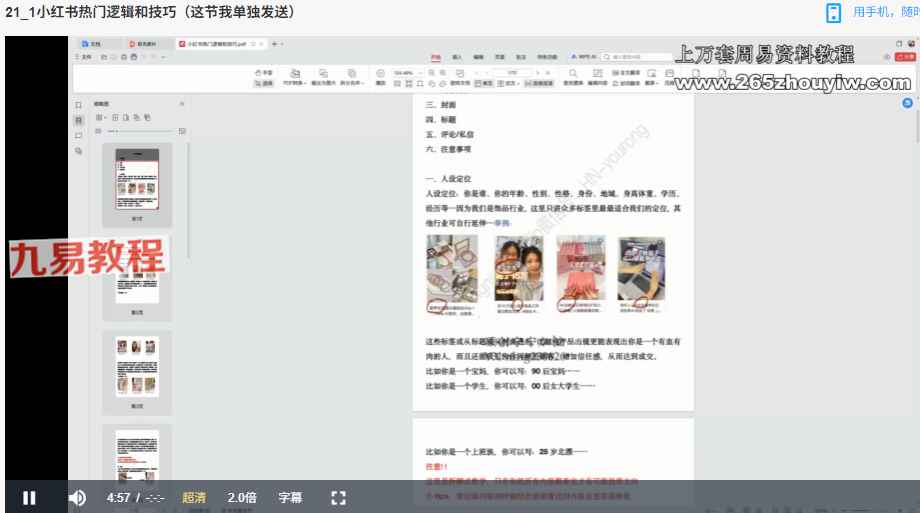The height and width of the screenshot is (513, 920).
Task: Click the ribbon search box
Action: click(637, 57)
